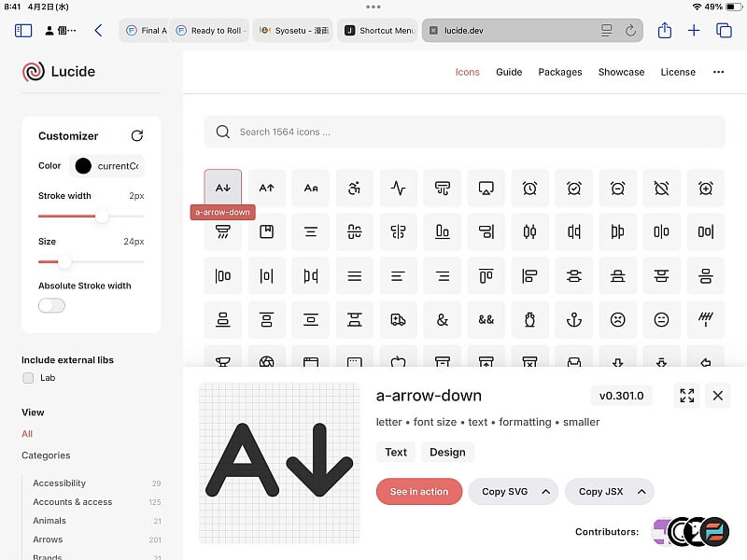Focus the Search 1564 icons field
The image size is (747, 560).
(464, 132)
